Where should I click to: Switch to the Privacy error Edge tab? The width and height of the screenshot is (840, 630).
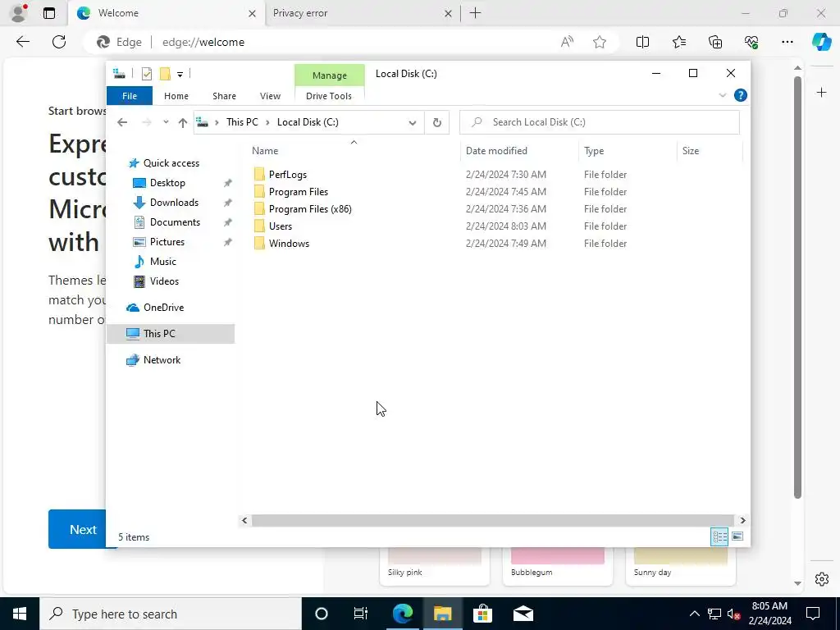tap(363, 13)
